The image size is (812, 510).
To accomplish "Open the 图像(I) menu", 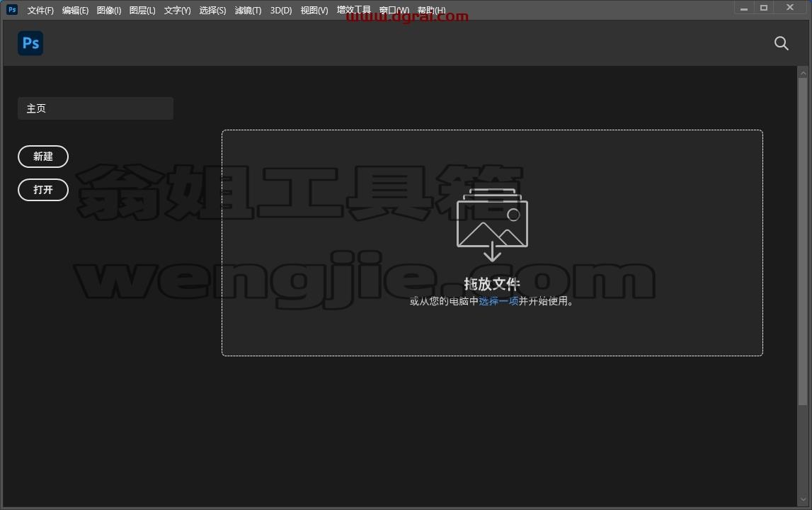I will 109,11.
